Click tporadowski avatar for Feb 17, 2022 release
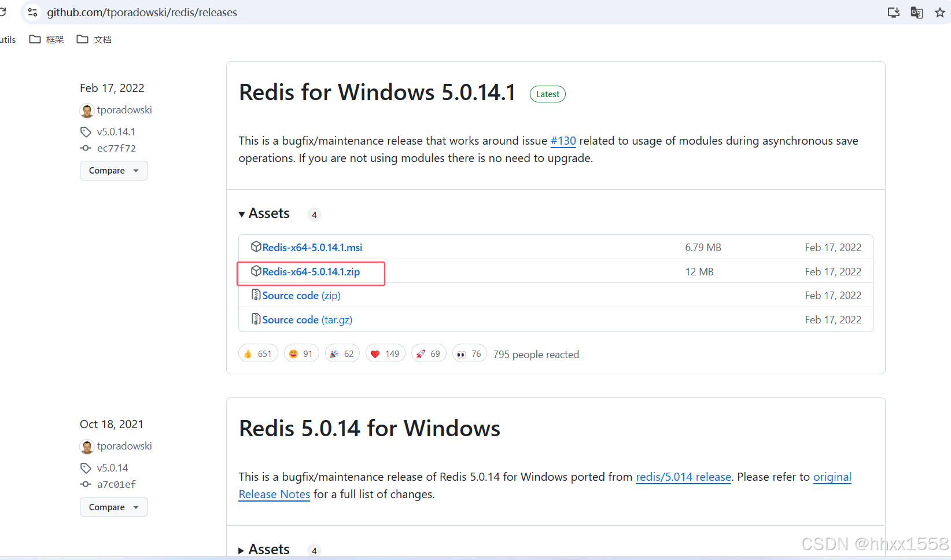This screenshot has width=951, height=560. click(87, 110)
